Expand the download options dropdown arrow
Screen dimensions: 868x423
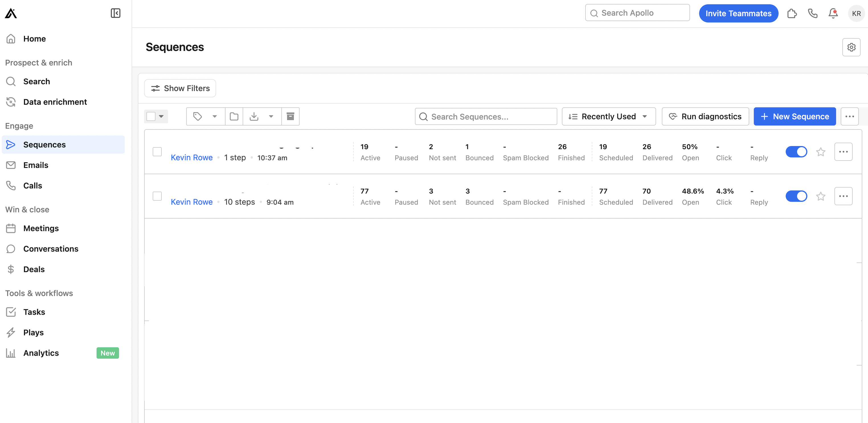click(272, 116)
